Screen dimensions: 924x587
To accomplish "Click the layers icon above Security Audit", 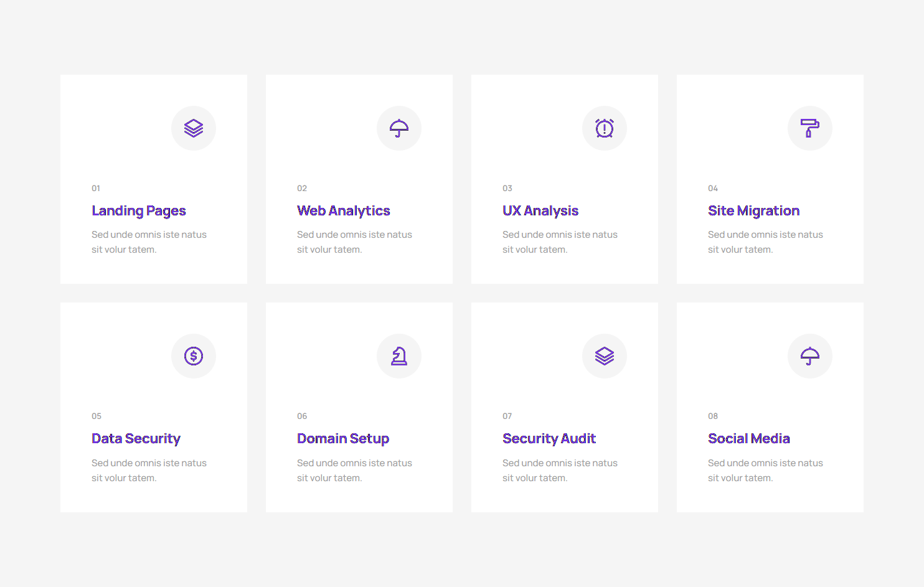I will click(605, 356).
